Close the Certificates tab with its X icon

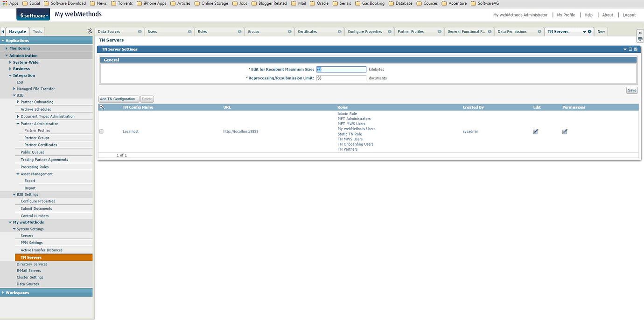340,32
